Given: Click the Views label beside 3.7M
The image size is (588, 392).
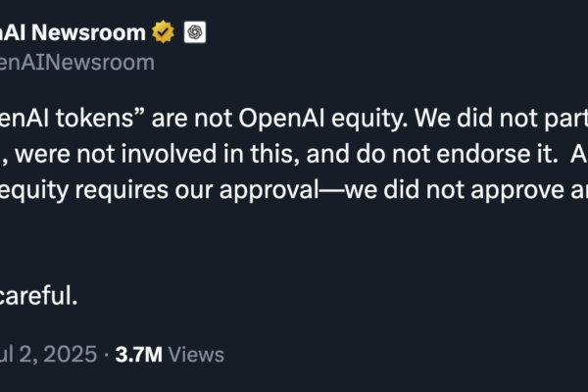Looking at the screenshot, I should coord(194,355).
